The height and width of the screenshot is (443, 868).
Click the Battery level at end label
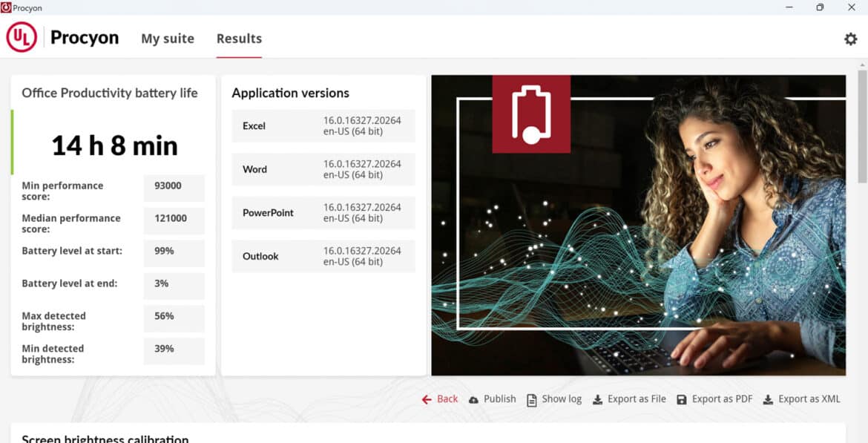point(70,283)
